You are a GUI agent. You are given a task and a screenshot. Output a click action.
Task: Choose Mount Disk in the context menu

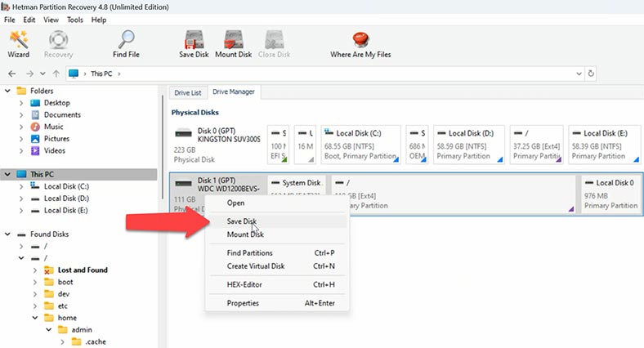(x=277, y=234)
